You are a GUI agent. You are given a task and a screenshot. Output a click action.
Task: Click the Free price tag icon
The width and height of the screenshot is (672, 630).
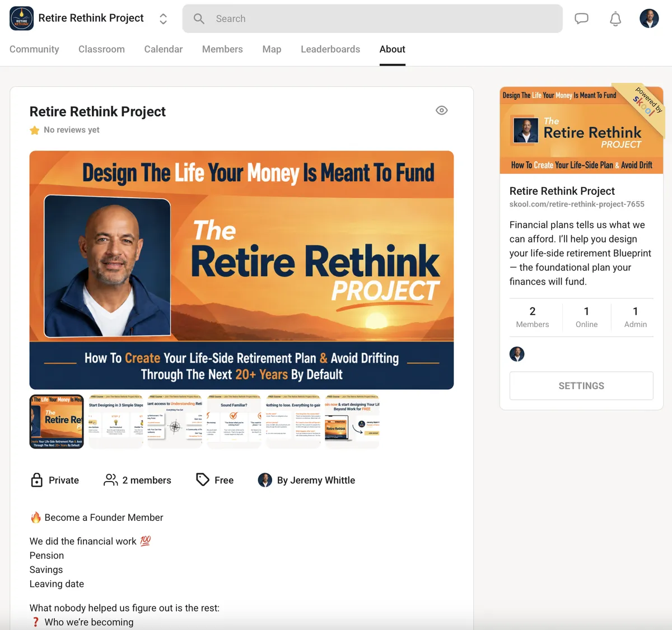203,480
